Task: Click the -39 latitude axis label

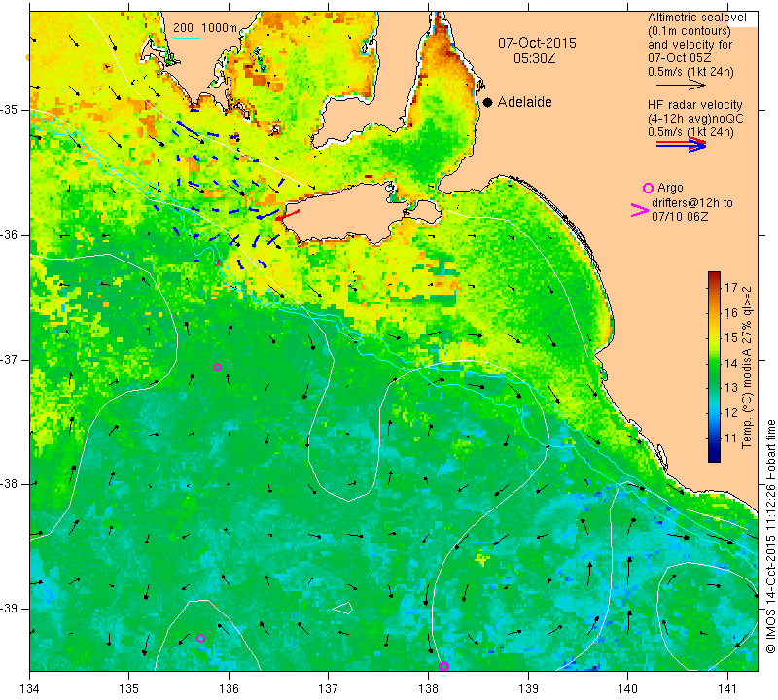Action: [x=10, y=609]
